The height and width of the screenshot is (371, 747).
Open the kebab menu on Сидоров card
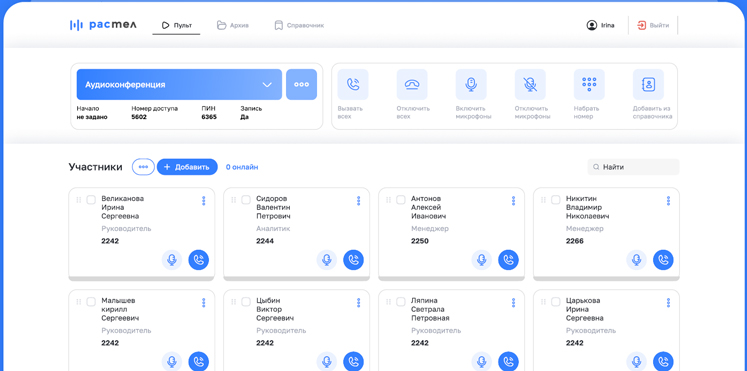click(x=358, y=201)
